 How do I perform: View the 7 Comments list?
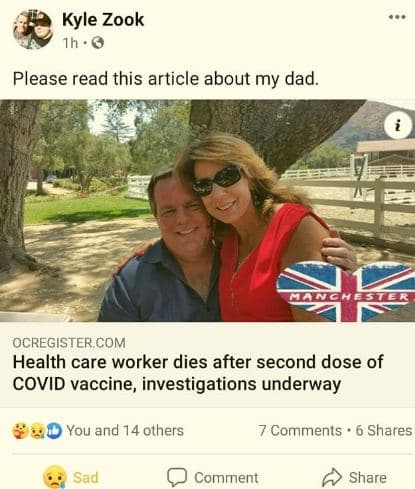(300, 430)
